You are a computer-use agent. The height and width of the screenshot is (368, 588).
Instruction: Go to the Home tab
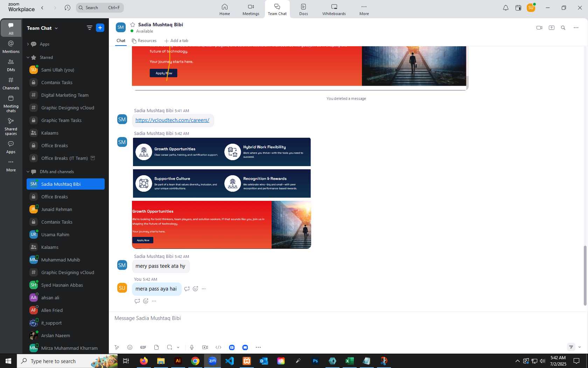click(225, 9)
